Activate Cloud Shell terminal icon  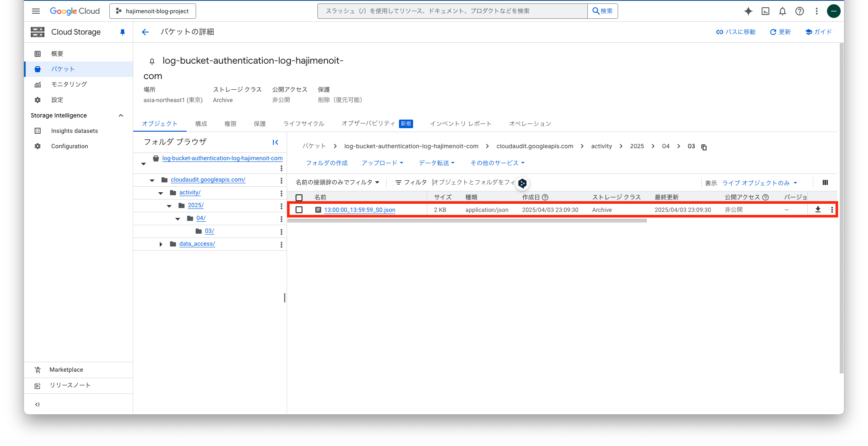click(x=765, y=11)
